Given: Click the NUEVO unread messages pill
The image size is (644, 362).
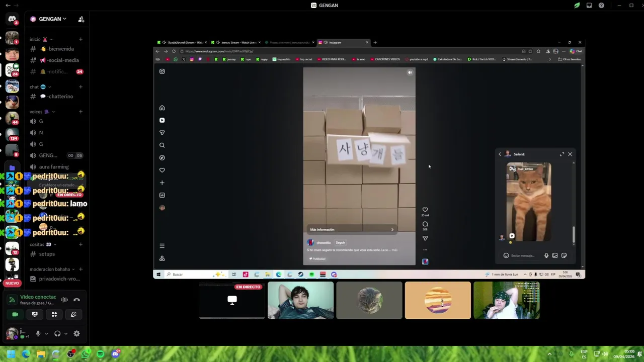Looking at the screenshot, I should tap(12, 283).
